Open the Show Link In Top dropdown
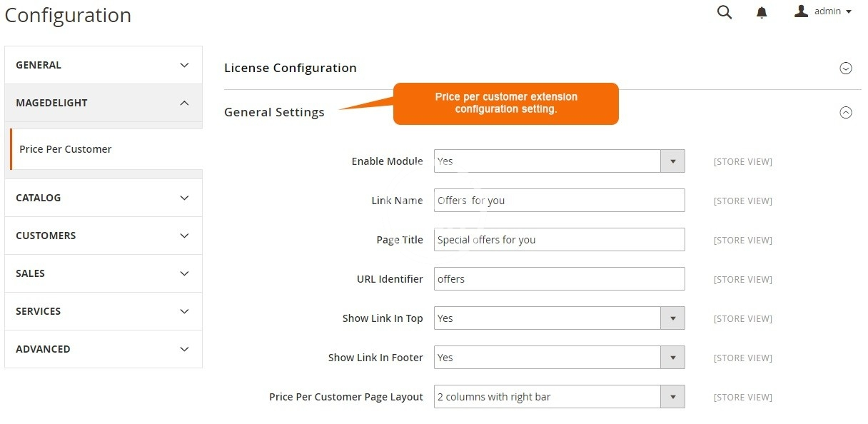Viewport: 868px width, 424px height. coord(559,318)
